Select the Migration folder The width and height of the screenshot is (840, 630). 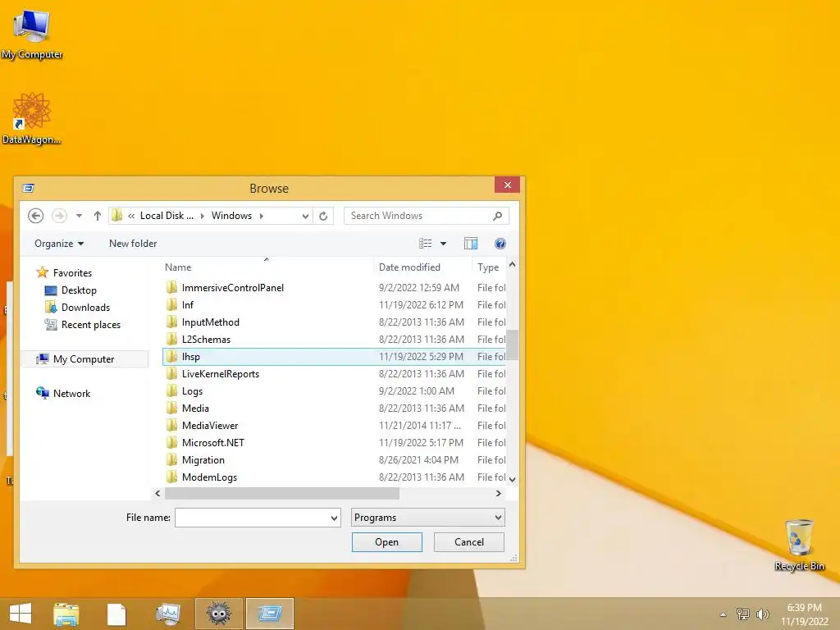[x=335, y=459]
